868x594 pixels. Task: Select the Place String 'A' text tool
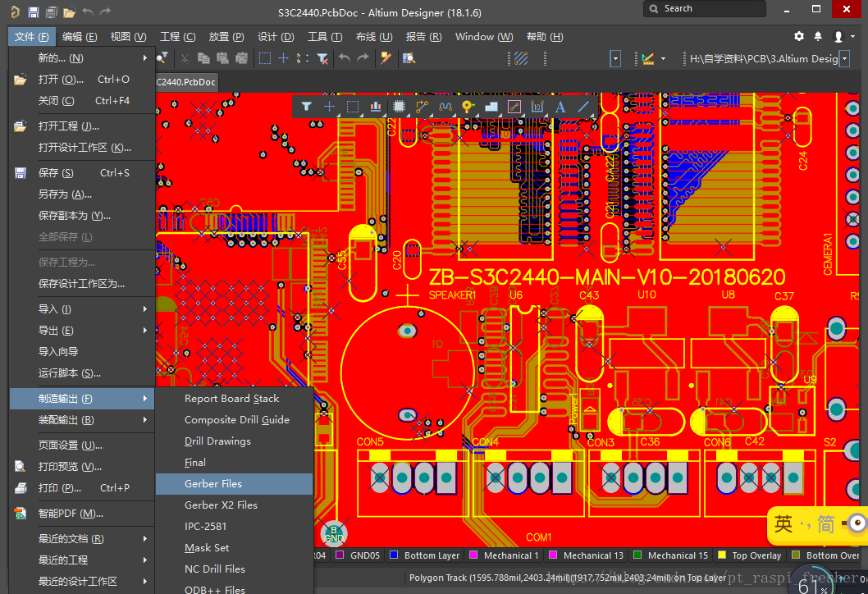click(x=560, y=107)
